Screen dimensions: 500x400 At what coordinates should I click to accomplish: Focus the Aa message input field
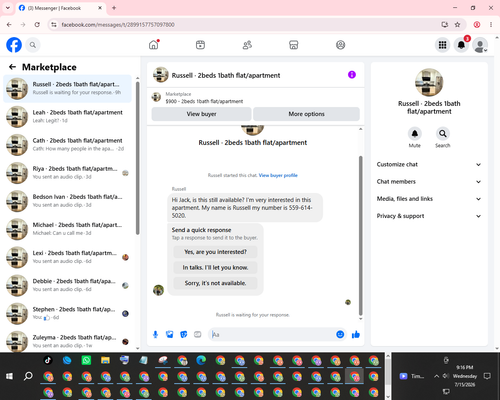pyautogui.click(x=272, y=334)
